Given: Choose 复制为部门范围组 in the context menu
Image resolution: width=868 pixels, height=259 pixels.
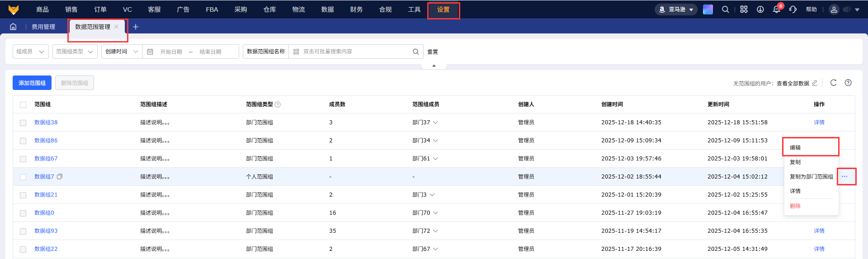Looking at the screenshot, I should [x=811, y=177].
